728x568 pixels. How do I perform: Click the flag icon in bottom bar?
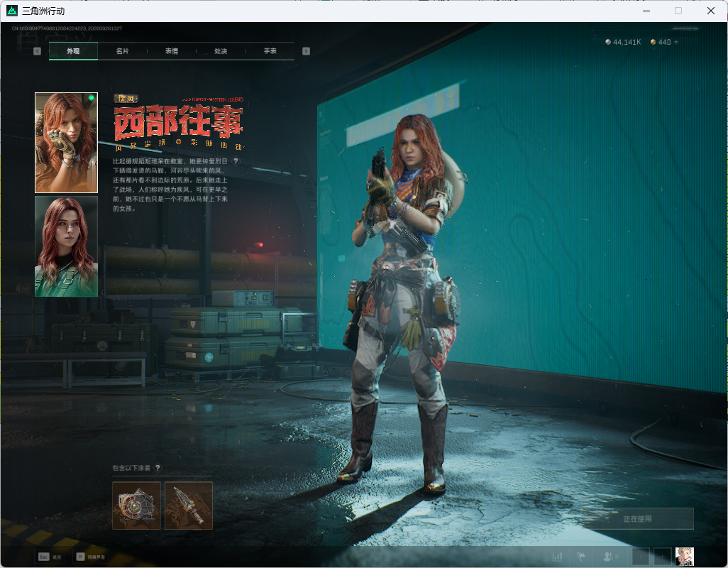581,557
